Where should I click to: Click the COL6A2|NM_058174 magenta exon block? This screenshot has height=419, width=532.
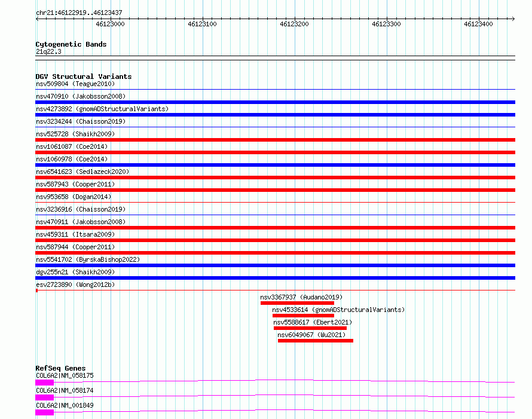click(44, 397)
